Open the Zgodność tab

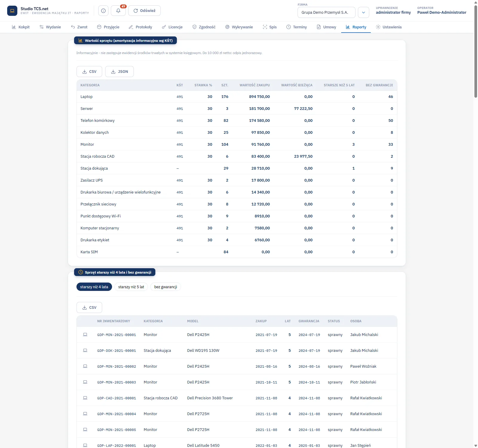tap(204, 27)
